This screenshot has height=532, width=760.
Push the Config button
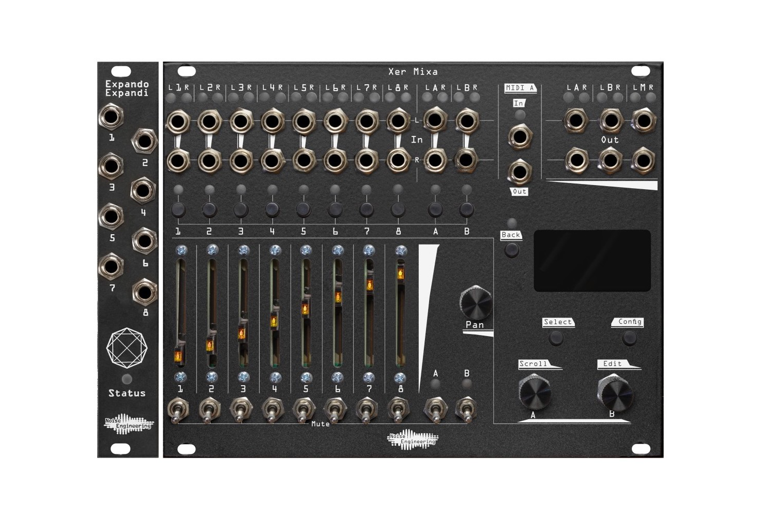click(x=629, y=338)
